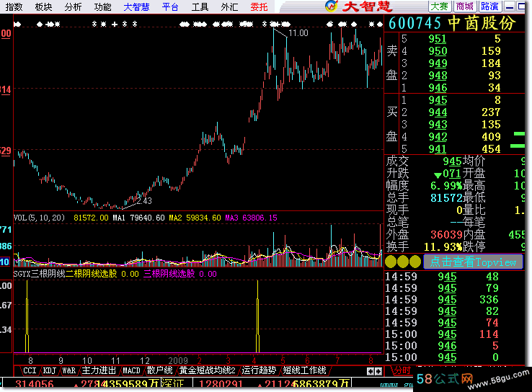Image resolution: width=532 pixels, height=392 pixels.
Task: Select buy price 943 in 买盘 row 3
Action: point(438,125)
